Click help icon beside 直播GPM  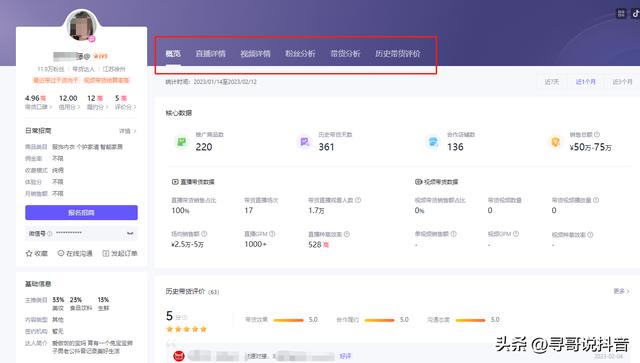(x=272, y=234)
